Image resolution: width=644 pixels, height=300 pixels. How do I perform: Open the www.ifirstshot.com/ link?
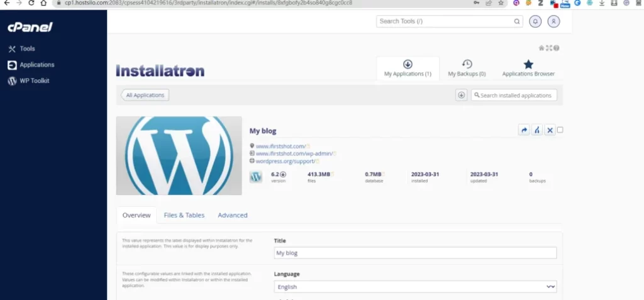280,147
